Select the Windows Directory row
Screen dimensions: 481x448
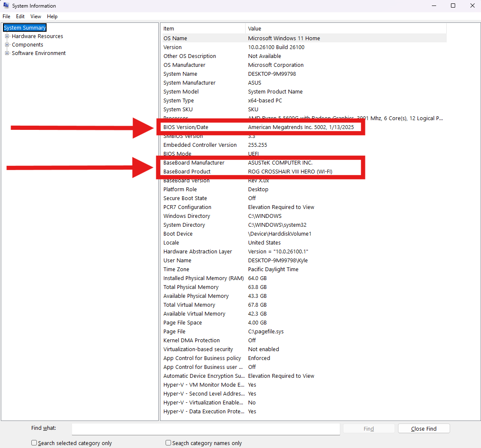point(304,216)
